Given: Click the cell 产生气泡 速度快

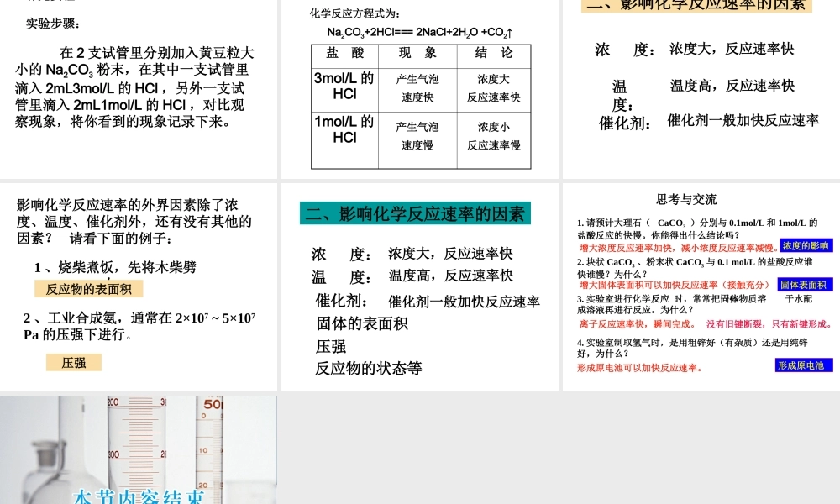Looking at the screenshot, I should click(417, 89).
